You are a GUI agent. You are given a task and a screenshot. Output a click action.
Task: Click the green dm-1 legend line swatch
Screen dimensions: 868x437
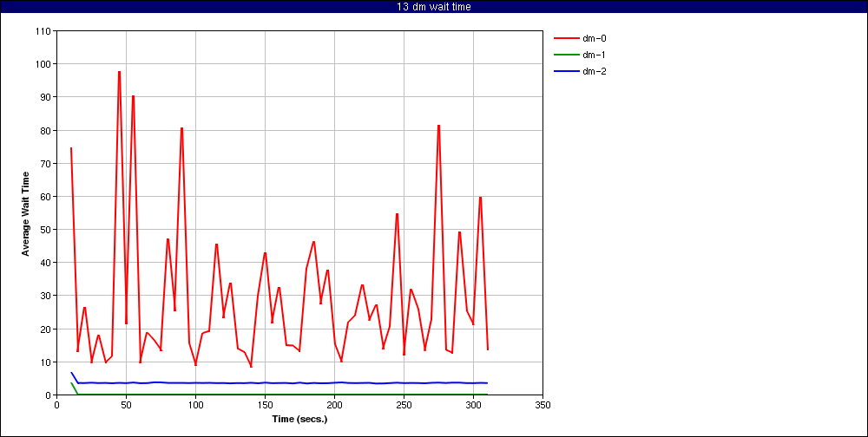coord(566,55)
